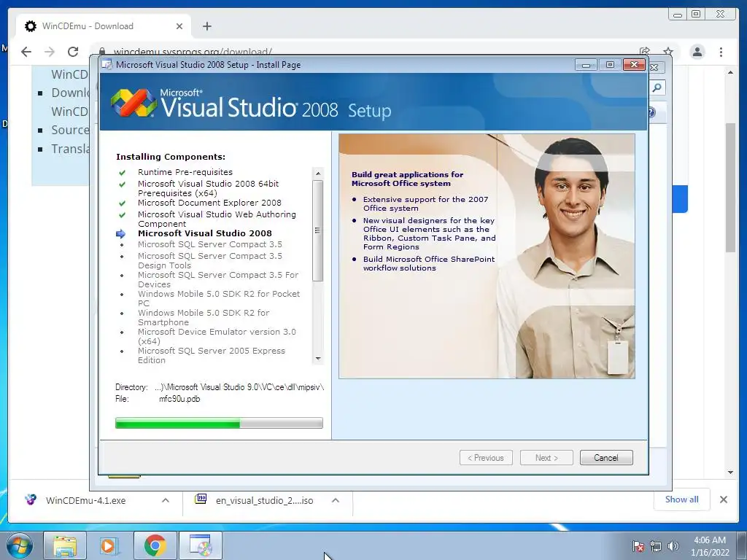The image size is (747, 560).
Task: Click the setup installer taskbar icon
Action: 201,545
